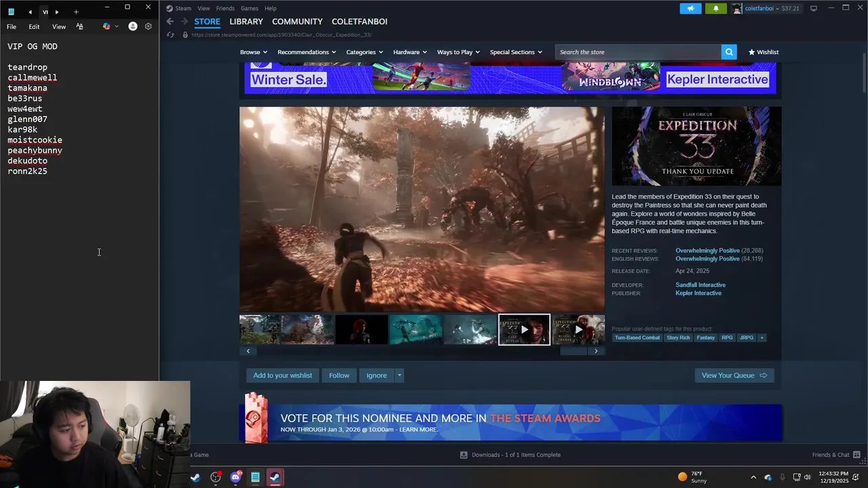The height and width of the screenshot is (488, 868).
Task: Expand the Categories menu
Action: [365, 52]
